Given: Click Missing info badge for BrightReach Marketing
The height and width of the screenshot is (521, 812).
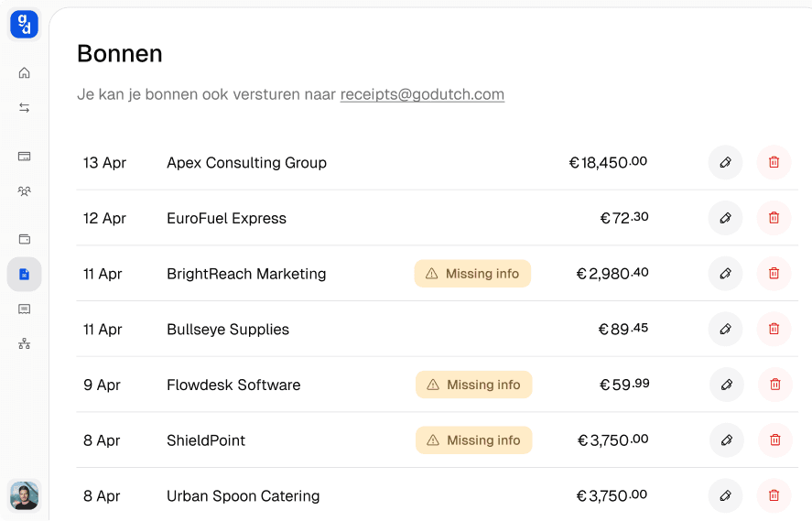Looking at the screenshot, I should (x=472, y=274).
